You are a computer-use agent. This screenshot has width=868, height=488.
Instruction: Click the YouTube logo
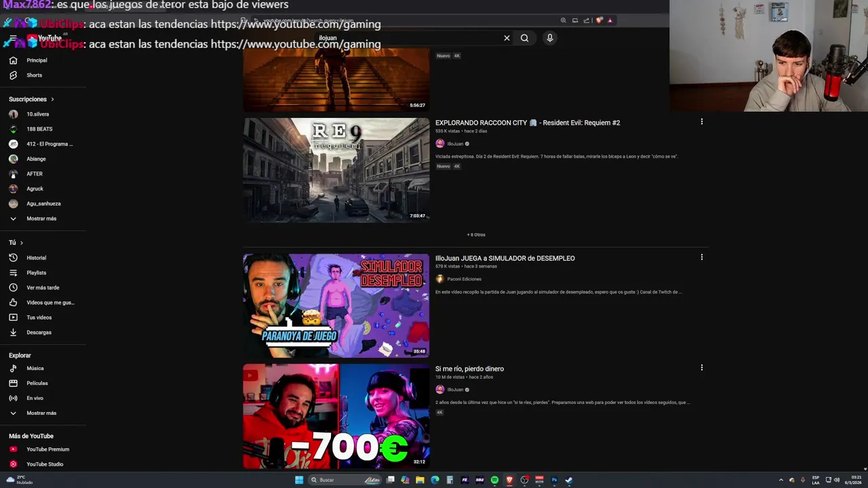pyautogui.click(x=45, y=38)
